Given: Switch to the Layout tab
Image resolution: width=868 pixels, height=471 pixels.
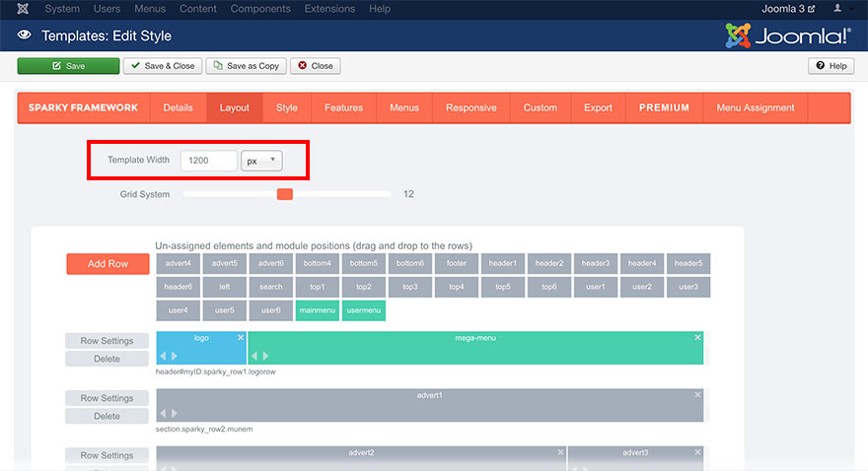Looking at the screenshot, I should pyautogui.click(x=234, y=107).
